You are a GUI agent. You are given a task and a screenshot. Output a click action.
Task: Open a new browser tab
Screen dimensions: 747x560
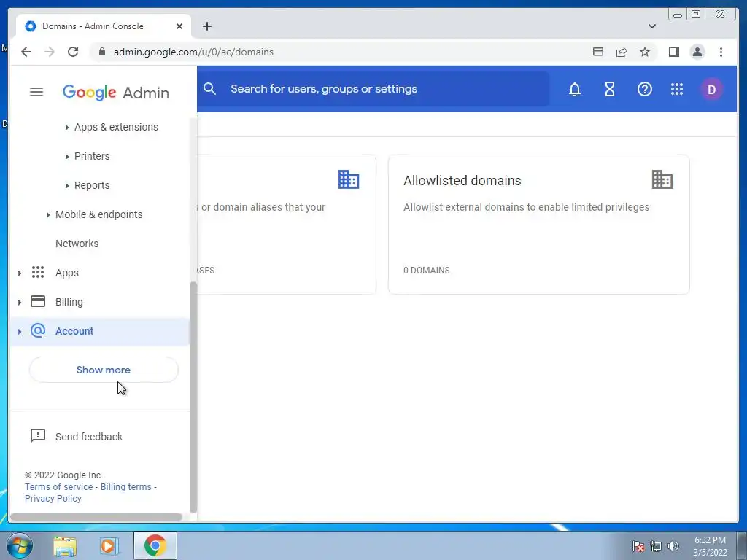pos(206,26)
